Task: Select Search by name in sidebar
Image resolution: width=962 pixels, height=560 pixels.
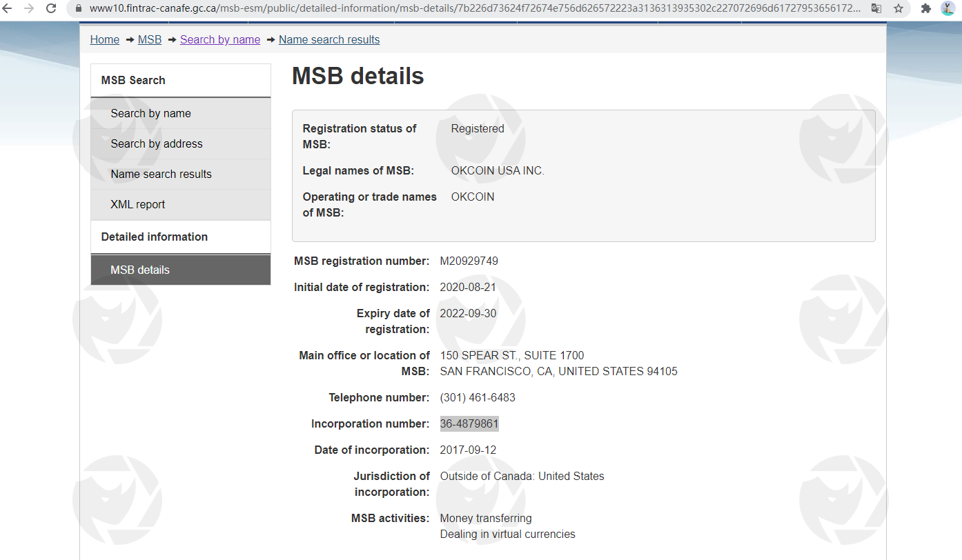Action: pyautogui.click(x=151, y=113)
